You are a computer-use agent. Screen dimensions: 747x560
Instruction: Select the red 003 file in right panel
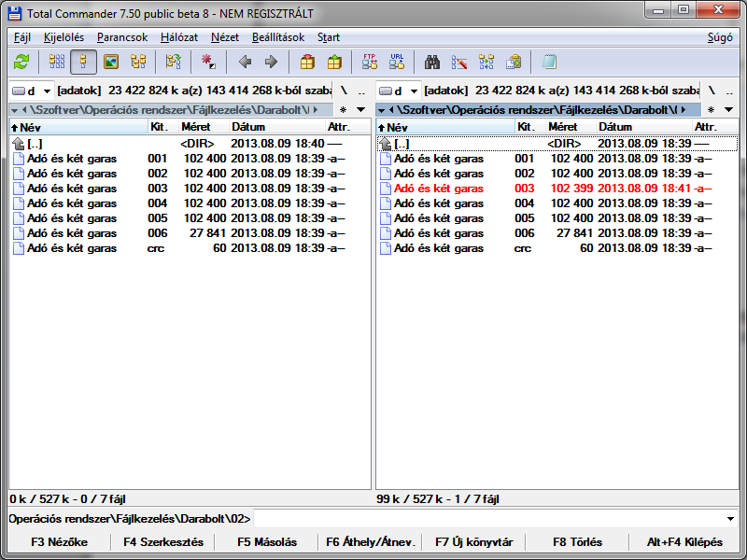[557, 189]
